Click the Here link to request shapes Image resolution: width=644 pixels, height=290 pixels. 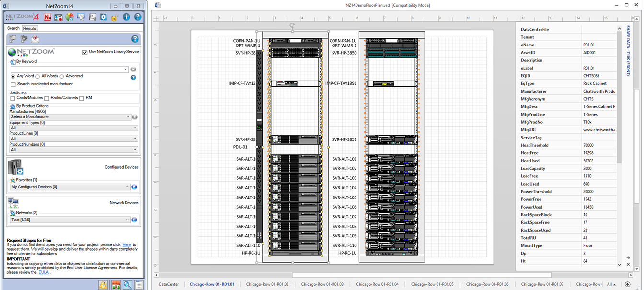pos(126,245)
